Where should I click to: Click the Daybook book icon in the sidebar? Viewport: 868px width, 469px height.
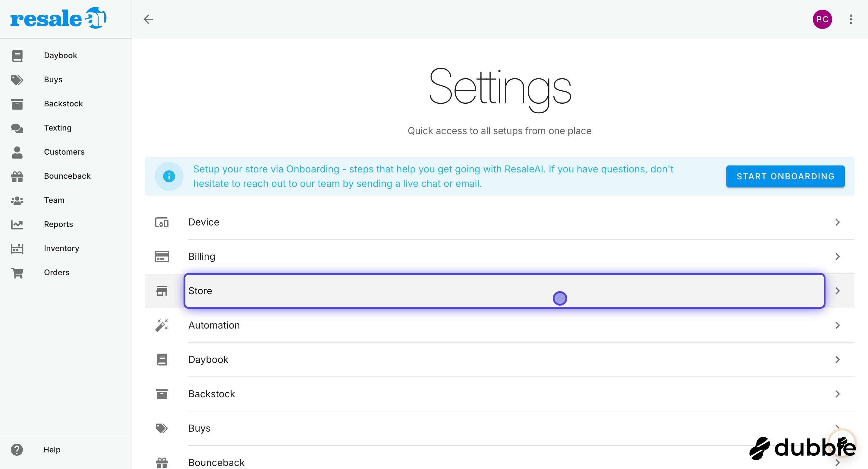tap(17, 55)
